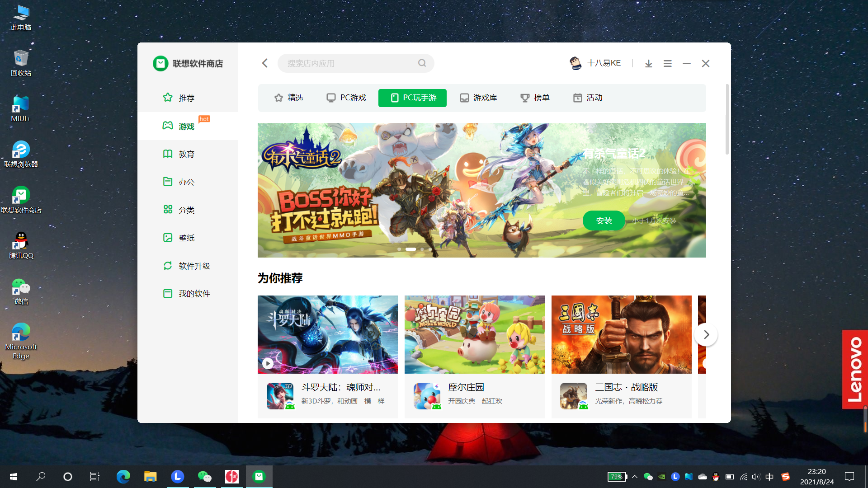Open the volume control in tray

pos(756,477)
